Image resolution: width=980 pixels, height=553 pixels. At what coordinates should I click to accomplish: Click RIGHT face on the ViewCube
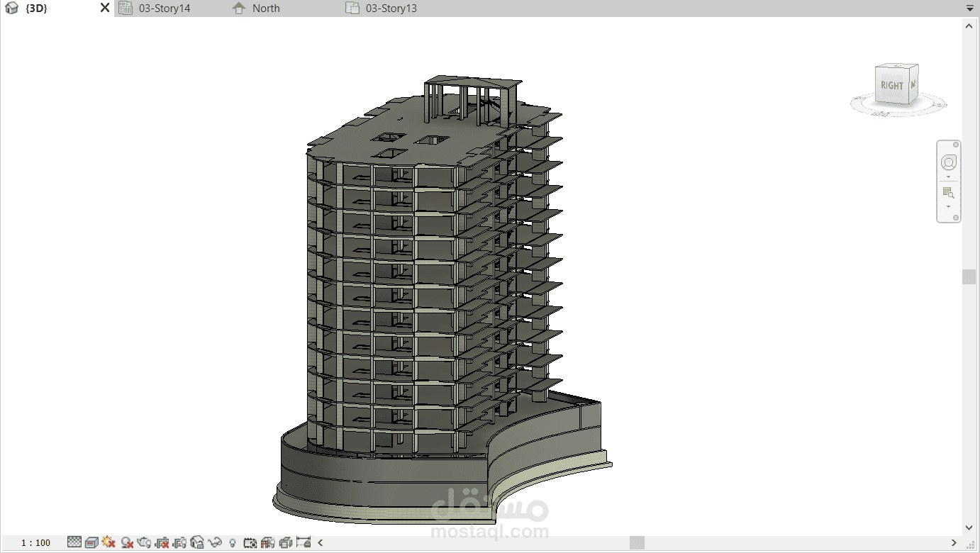click(891, 85)
